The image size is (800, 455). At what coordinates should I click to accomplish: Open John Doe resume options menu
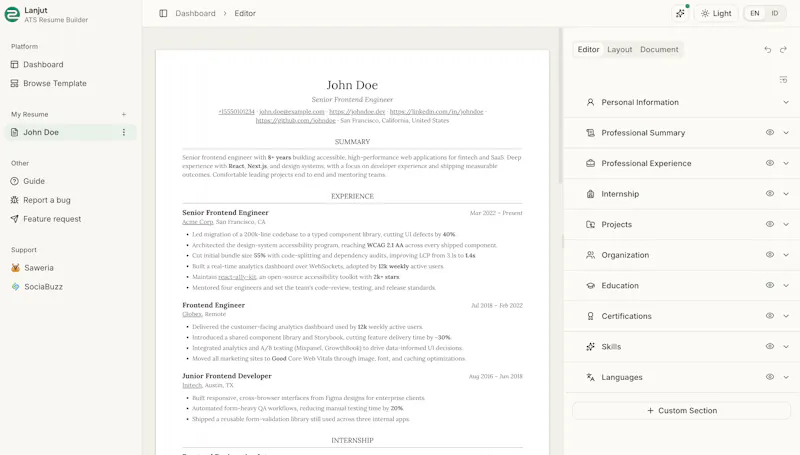123,132
